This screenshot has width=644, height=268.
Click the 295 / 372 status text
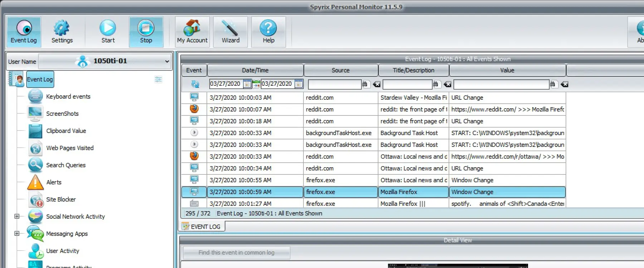coord(198,213)
